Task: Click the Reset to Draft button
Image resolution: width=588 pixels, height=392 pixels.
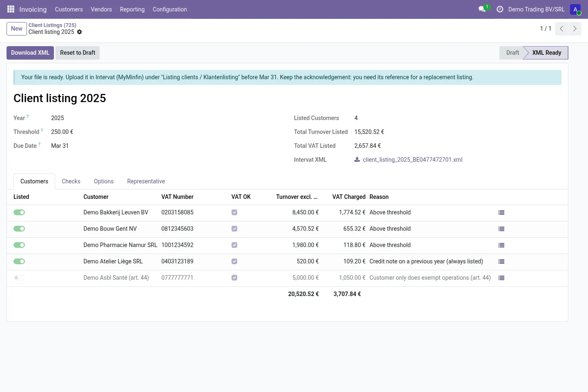Action: [x=78, y=53]
